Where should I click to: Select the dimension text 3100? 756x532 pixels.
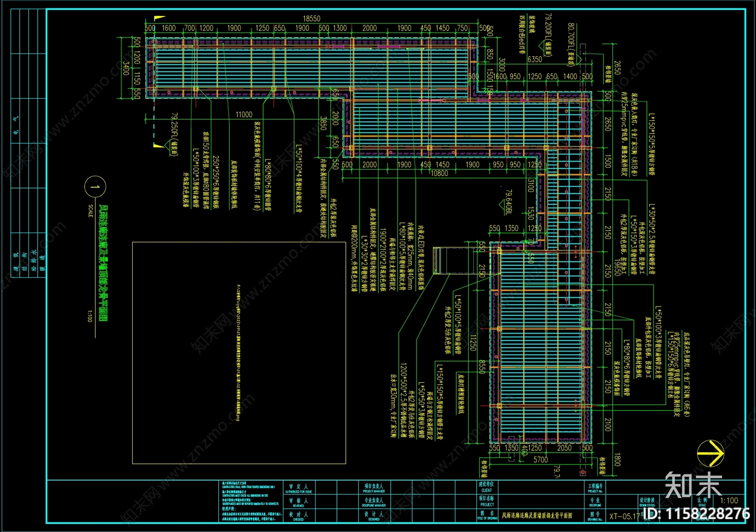click(x=531, y=186)
